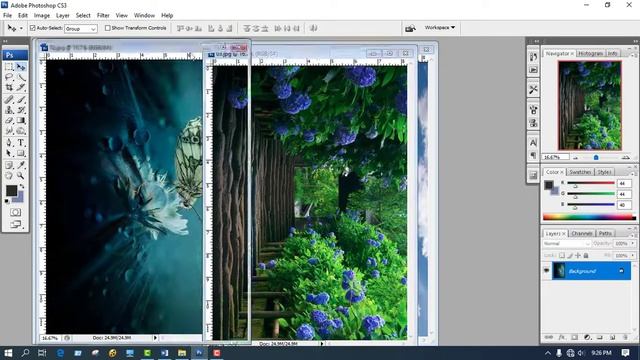640x360 pixels.
Task: Toggle Lock all in Layers panel
Action: 586,256
